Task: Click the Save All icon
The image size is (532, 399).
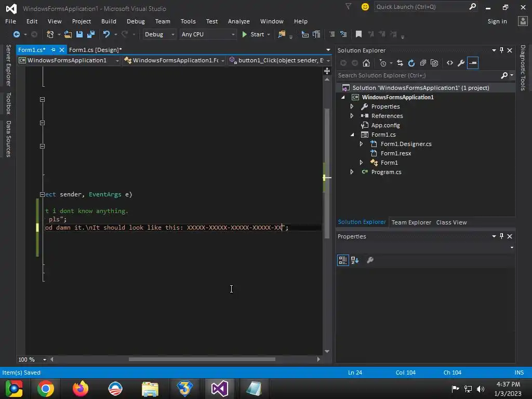Action: coord(91,34)
